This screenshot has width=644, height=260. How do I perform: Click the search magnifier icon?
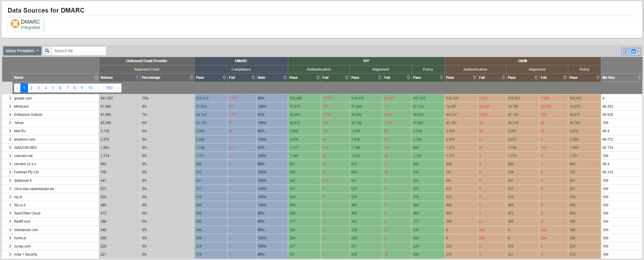click(x=47, y=51)
